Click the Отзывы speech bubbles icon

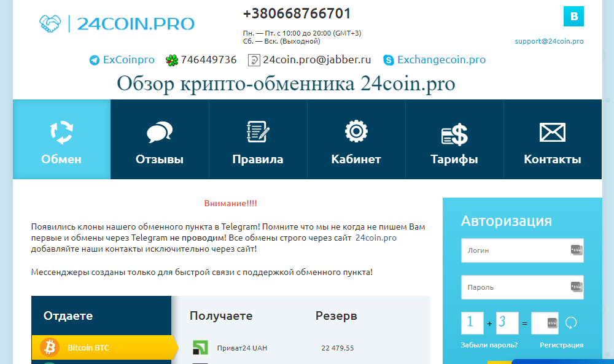[160, 132]
